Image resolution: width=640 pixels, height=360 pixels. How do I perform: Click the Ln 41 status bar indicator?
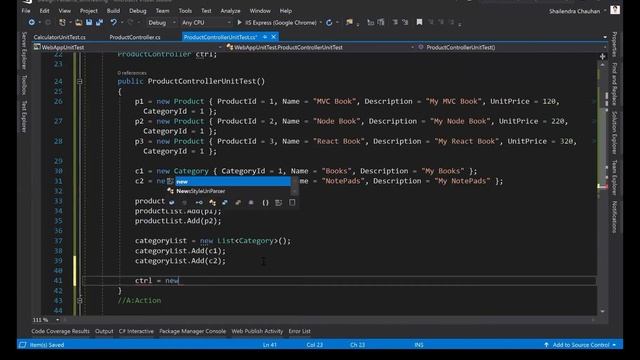pos(269,345)
